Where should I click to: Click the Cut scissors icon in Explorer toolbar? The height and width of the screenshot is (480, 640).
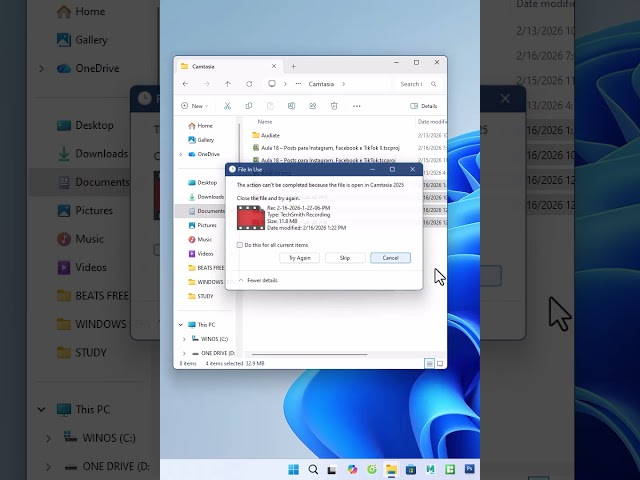(227, 106)
